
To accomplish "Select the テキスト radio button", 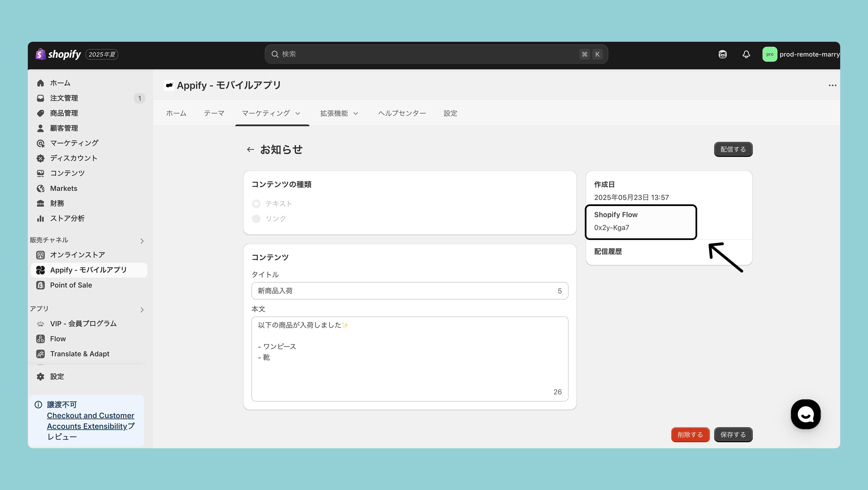I will tap(256, 204).
